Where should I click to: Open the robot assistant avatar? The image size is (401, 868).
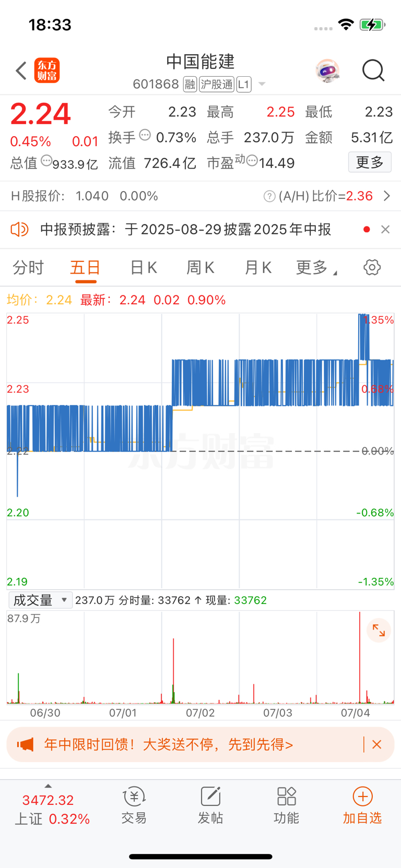(x=328, y=70)
